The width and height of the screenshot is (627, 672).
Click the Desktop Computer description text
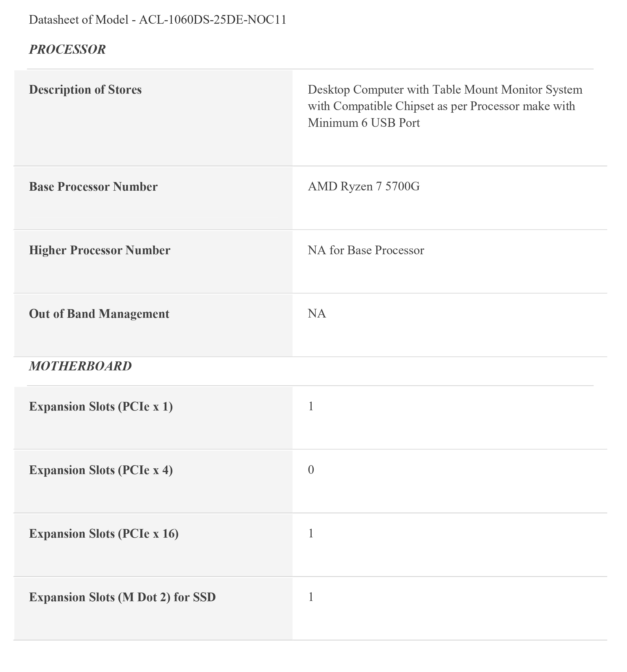pyautogui.click(x=444, y=106)
